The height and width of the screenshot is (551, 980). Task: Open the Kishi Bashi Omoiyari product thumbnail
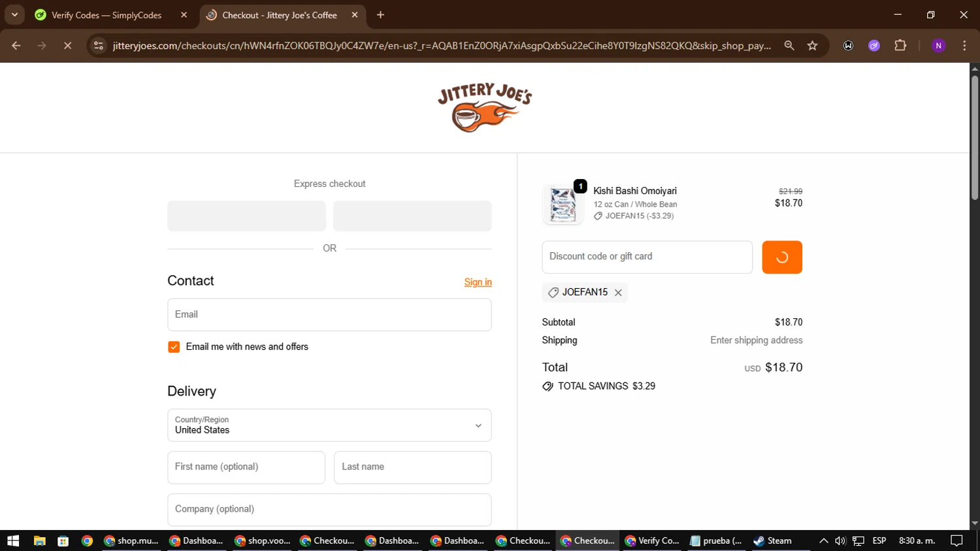563,205
